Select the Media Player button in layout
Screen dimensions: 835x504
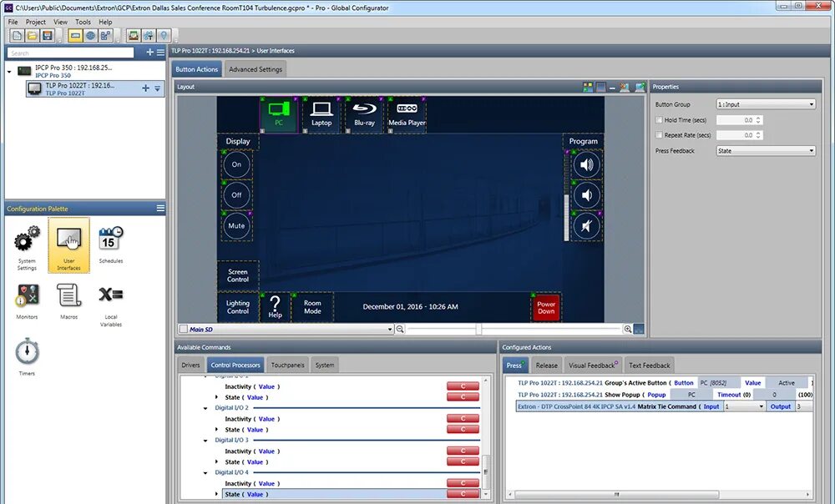click(x=407, y=114)
